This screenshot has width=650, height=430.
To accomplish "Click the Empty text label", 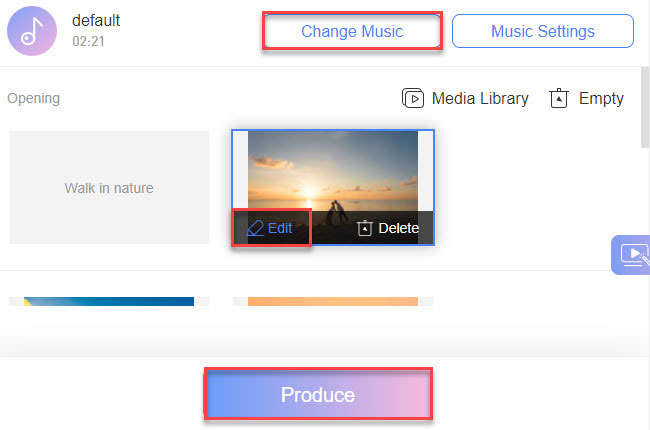I will coord(601,98).
